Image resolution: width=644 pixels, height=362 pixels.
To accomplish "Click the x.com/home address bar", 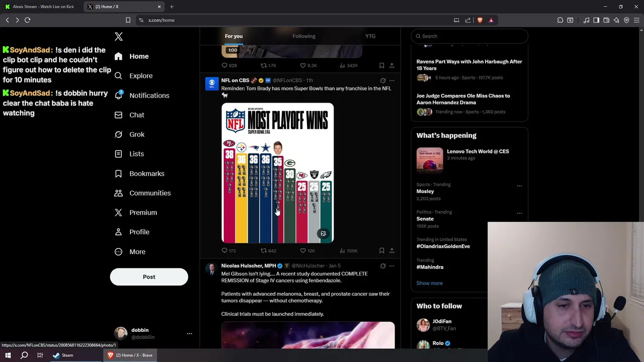I will coord(297,20).
